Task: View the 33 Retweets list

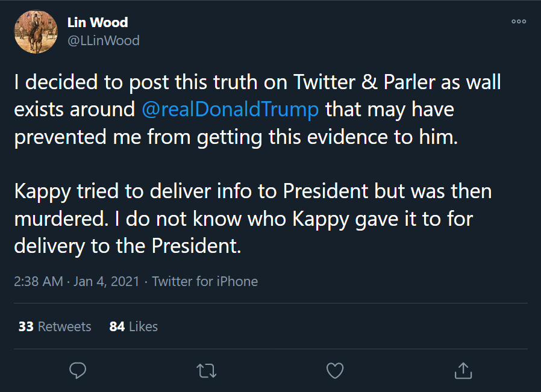Action: click(x=55, y=326)
